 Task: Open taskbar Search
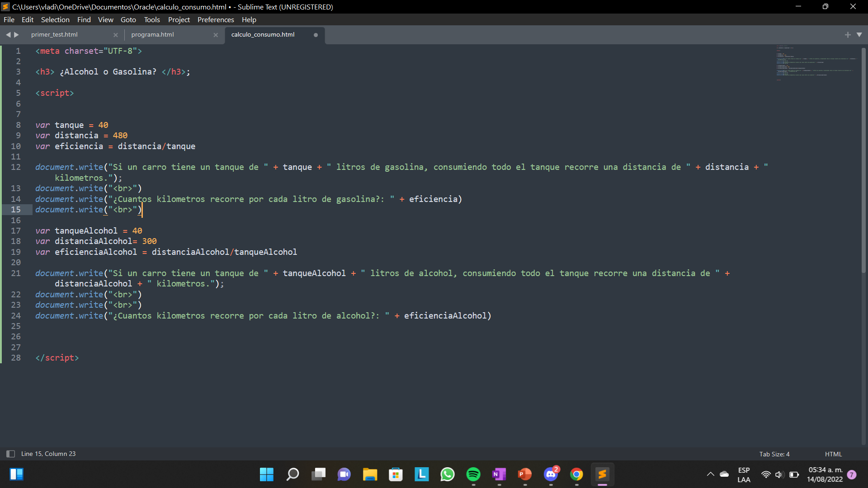tap(292, 474)
